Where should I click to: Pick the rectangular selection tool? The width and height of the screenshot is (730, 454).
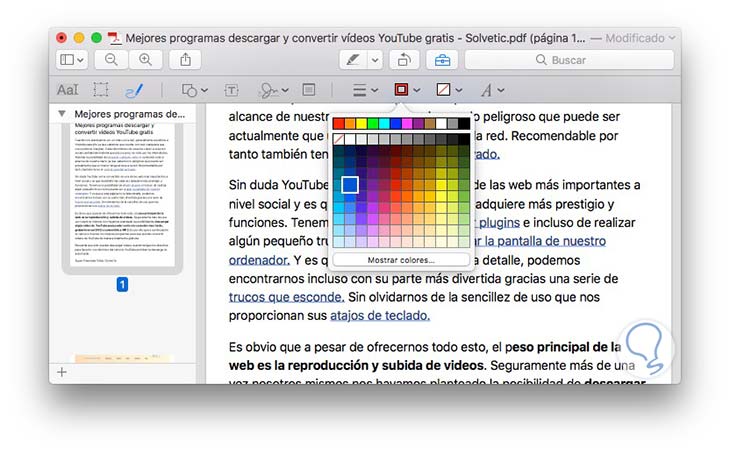click(100, 89)
